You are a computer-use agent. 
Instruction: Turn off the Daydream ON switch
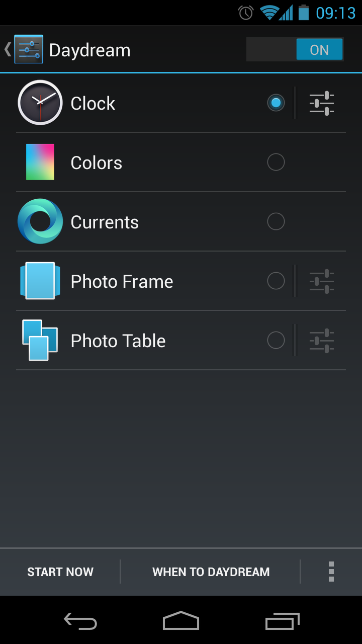pyautogui.click(x=295, y=50)
